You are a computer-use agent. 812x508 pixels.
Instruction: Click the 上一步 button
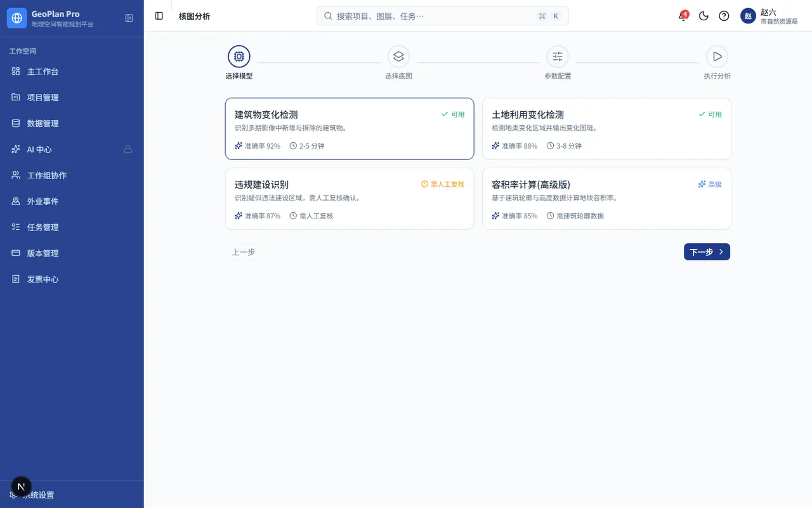tap(243, 252)
